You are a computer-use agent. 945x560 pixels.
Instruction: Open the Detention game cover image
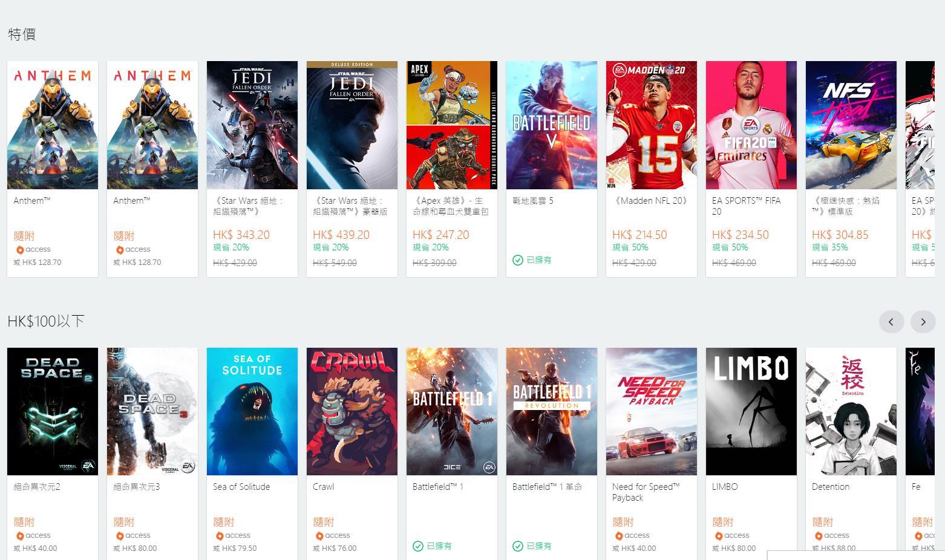click(x=851, y=411)
